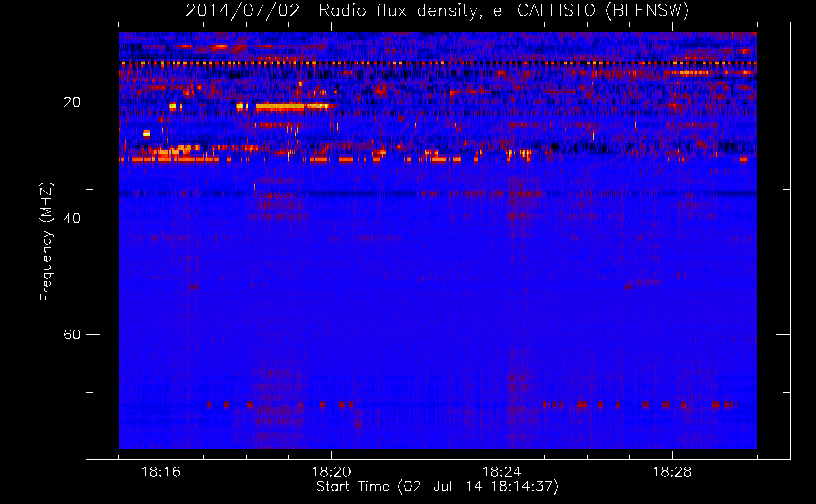Click the 40 MHz frequency tick label
The image size is (816, 504).
(72, 218)
